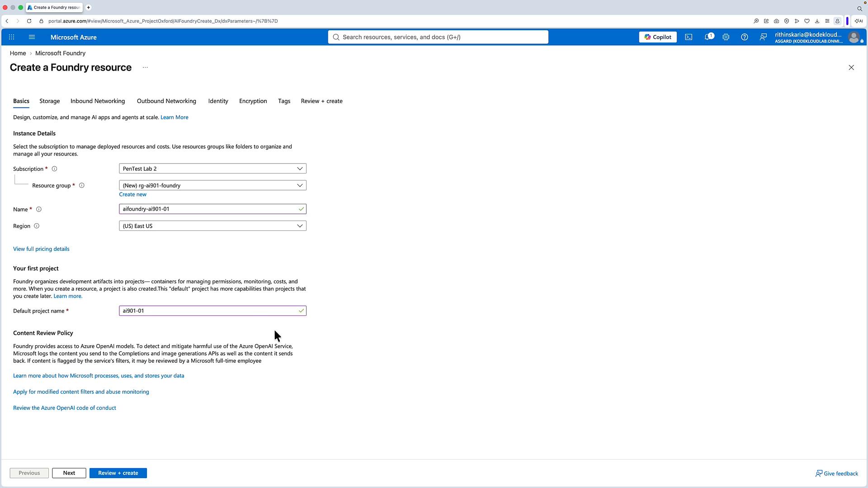868x488 pixels.
Task: Go back with the browser back arrow
Action: tap(7, 21)
